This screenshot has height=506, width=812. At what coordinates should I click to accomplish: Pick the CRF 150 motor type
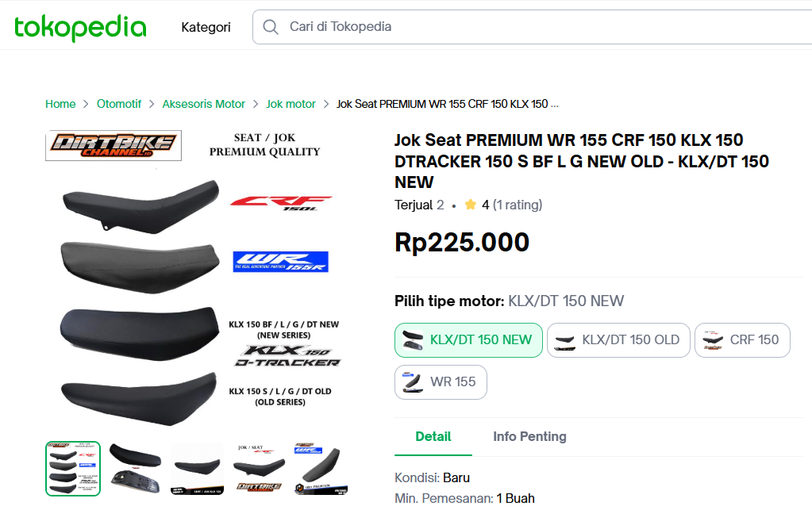tap(742, 339)
